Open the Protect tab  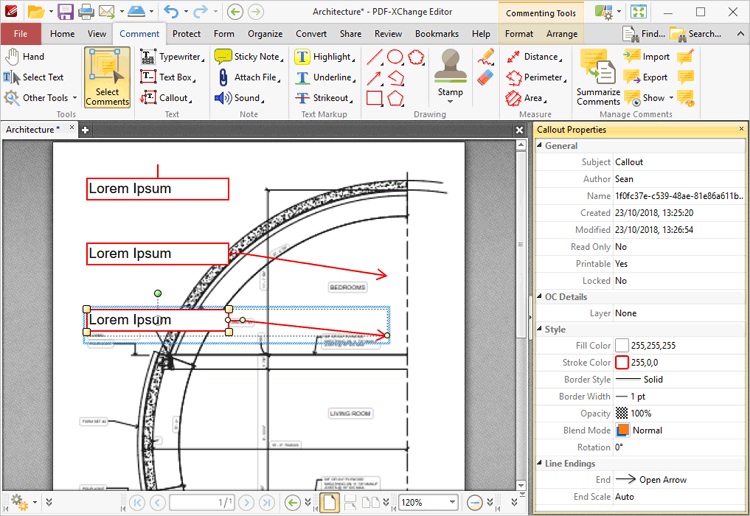pyautogui.click(x=186, y=34)
